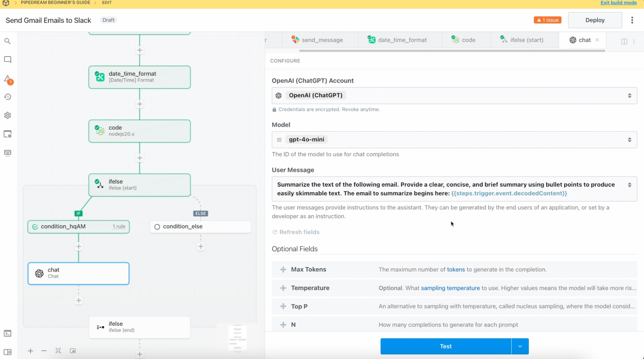The image size is (644, 359).
Task: Expand the Top P optional field
Action: click(x=283, y=306)
